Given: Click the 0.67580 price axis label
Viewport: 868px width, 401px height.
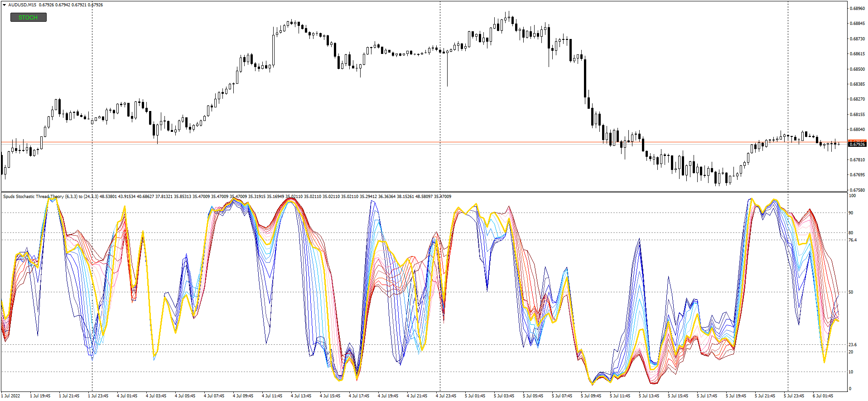Looking at the screenshot, I should pyautogui.click(x=857, y=190).
